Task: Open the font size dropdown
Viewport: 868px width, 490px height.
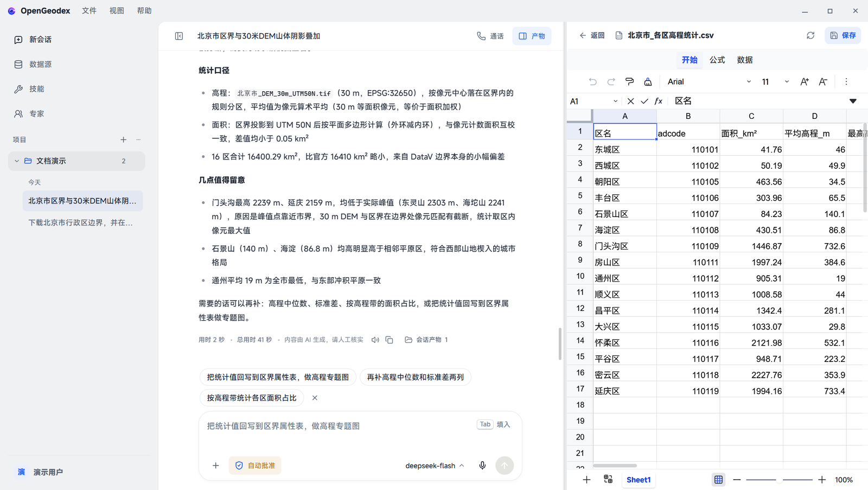Action: pos(775,81)
